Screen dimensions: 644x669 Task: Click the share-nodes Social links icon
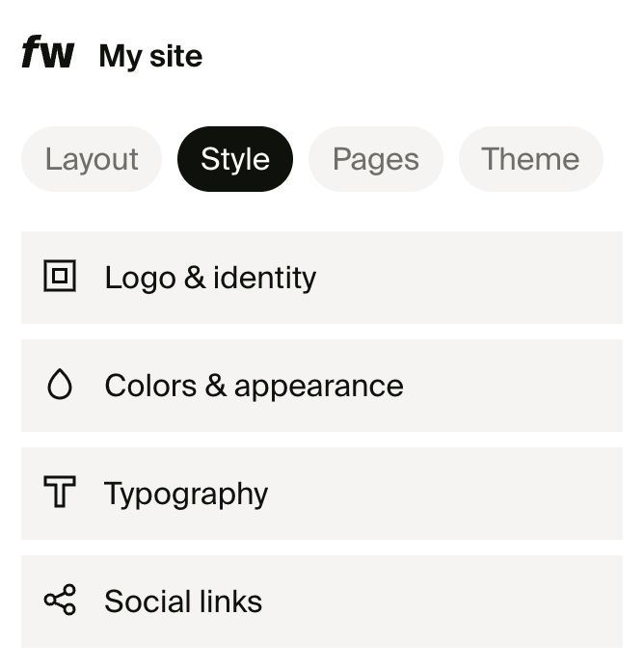click(60, 600)
